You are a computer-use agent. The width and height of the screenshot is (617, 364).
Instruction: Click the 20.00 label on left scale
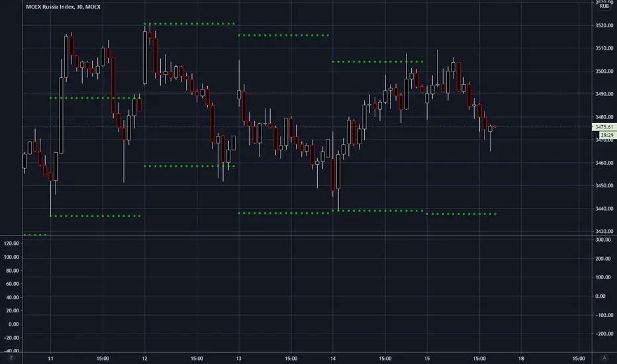tap(13, 310)
